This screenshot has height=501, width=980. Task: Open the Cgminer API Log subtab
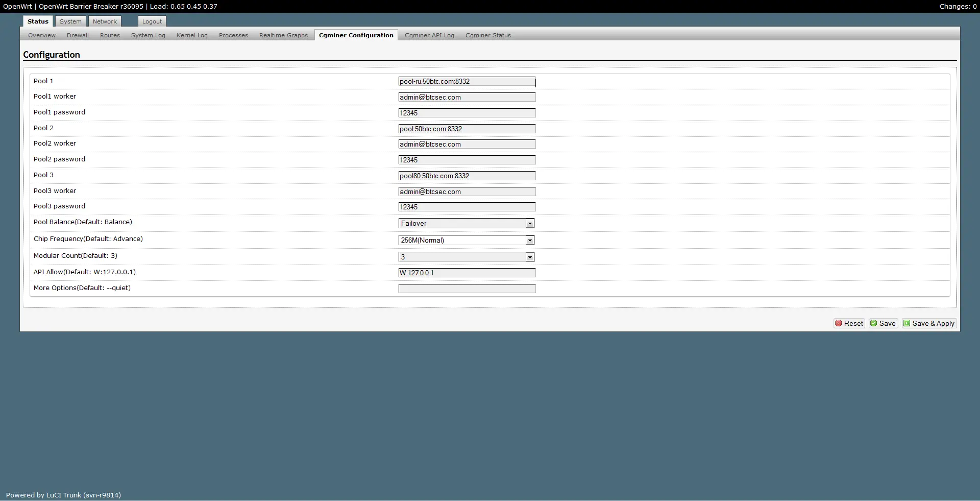(x=429, y=35)
